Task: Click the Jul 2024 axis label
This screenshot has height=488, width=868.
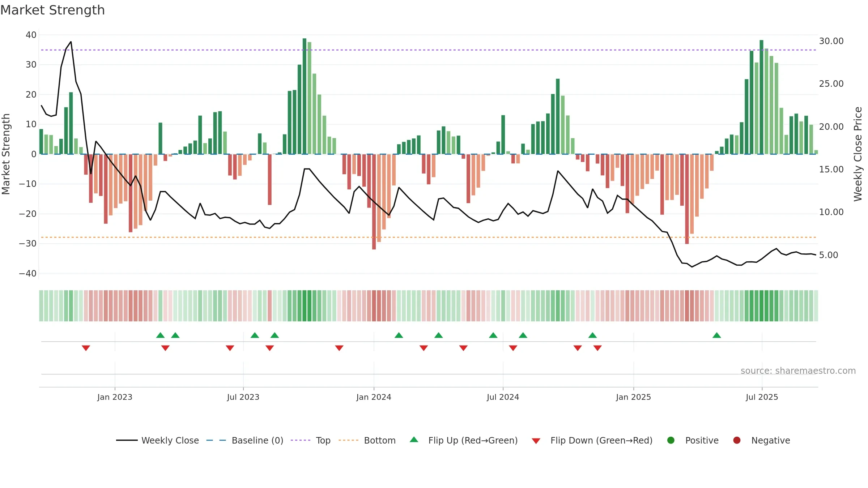Action: [x=503, y=397]
